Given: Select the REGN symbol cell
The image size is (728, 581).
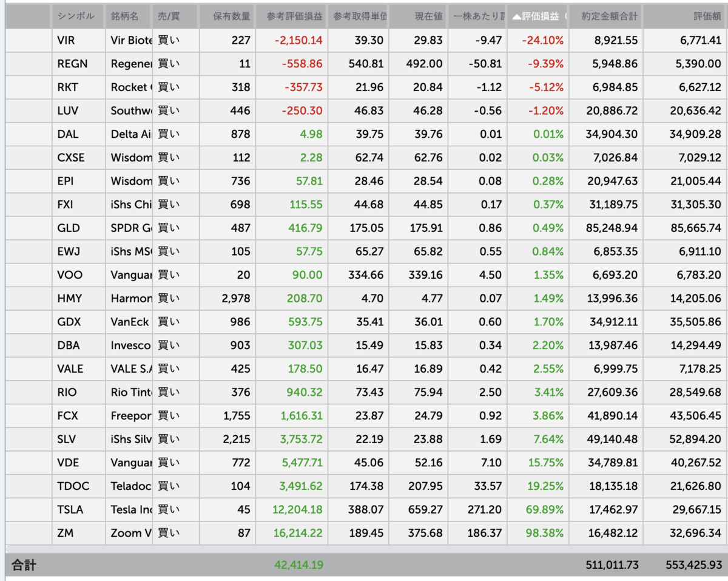Looking at the screenshot, I should coord(78,64).
